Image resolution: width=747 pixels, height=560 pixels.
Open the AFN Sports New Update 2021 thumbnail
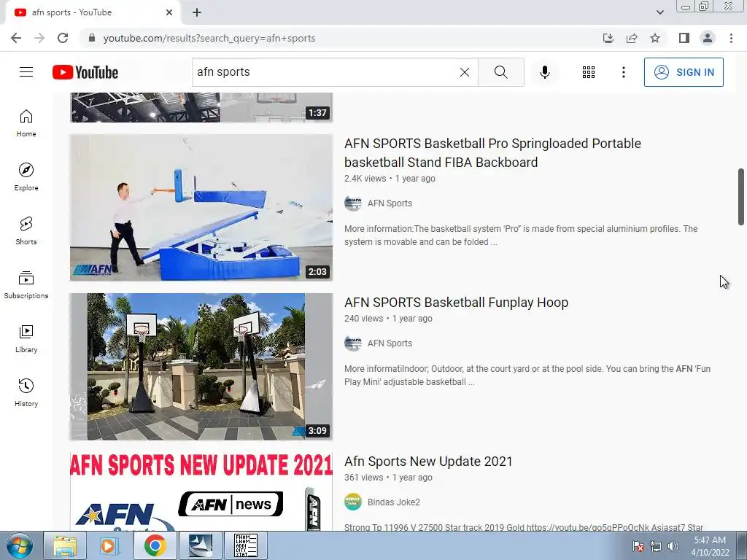click(201, 491)
